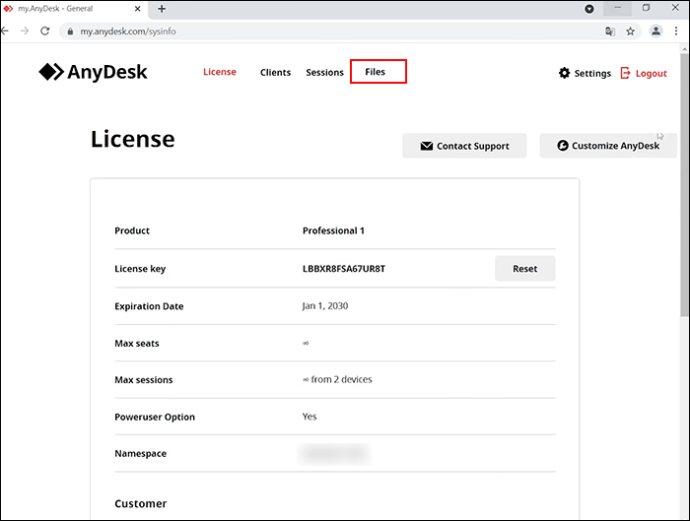Switch to the License tab
Image resolution: width=690 pixels, height=521 pixels.
pyautogui.click(x=220, y=72)
